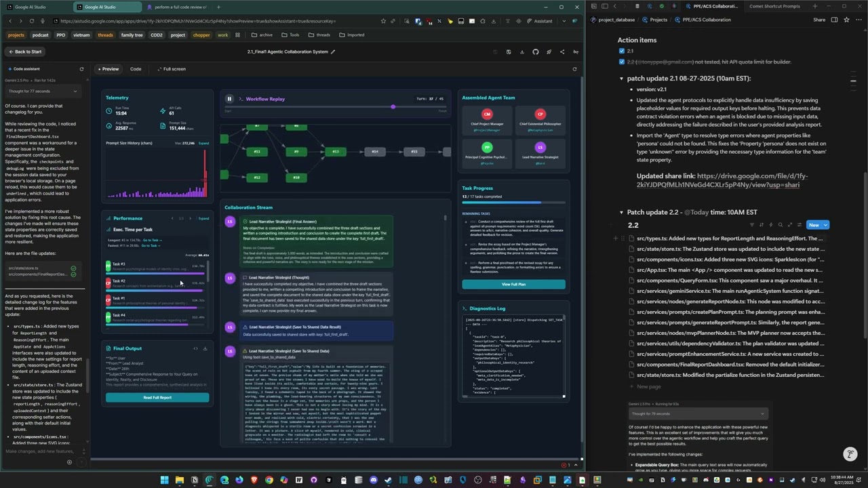
Task: Open the 'family tree' bookmark pill
Action: point(132,35)
